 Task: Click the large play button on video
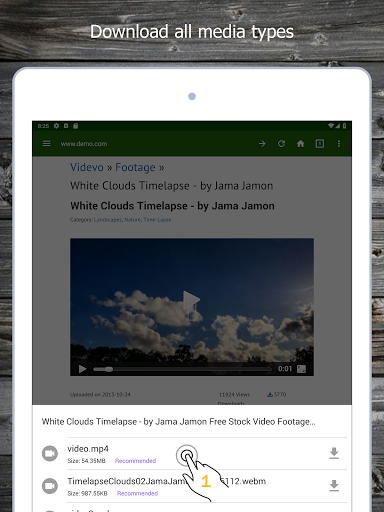[x=191, y=300]
